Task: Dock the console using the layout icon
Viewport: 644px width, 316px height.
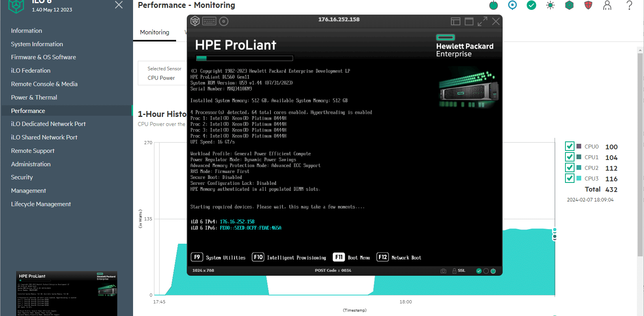Action: tap(456, 21)
